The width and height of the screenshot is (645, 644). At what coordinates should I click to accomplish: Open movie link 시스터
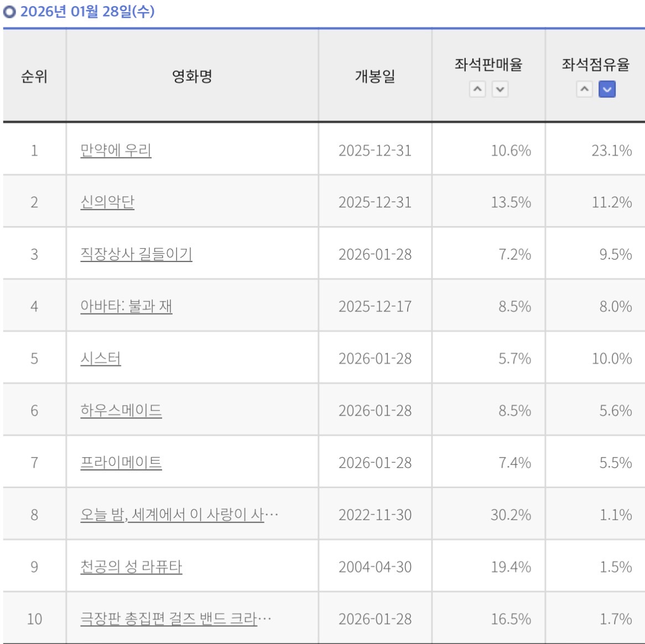click(100, 358)
